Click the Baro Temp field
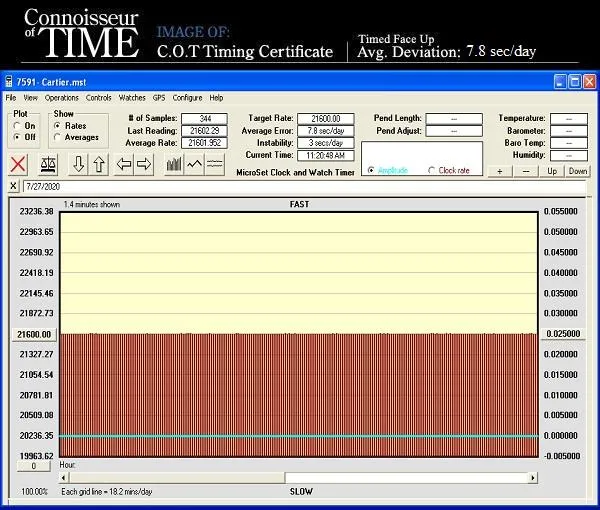Screen dimensions: 600x510 [569, 143]
